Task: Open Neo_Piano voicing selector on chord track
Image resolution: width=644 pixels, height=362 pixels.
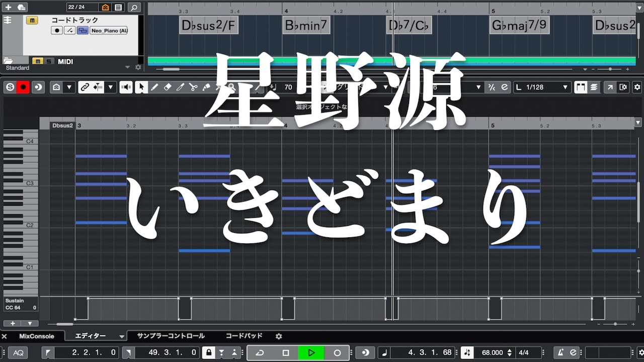Action: point(109,31)
